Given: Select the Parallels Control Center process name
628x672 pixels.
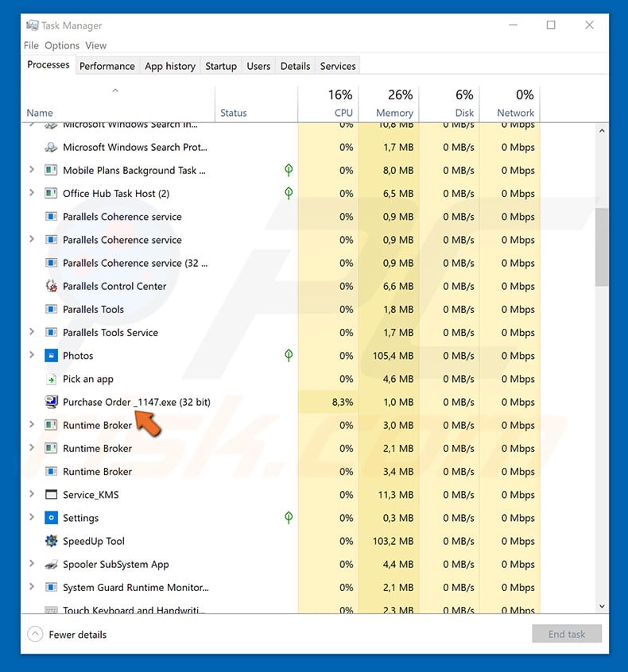Looking at the screenshot, I should coord(114,286).
